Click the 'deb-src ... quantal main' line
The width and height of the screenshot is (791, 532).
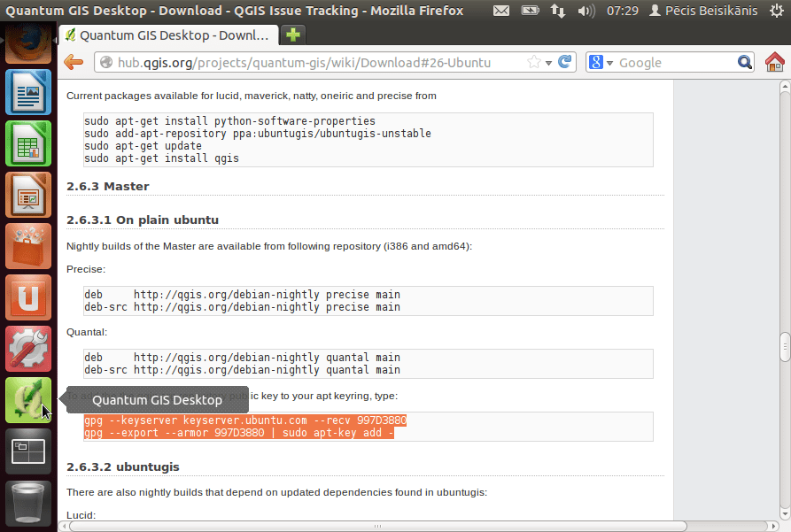click(x=242, y=370)
